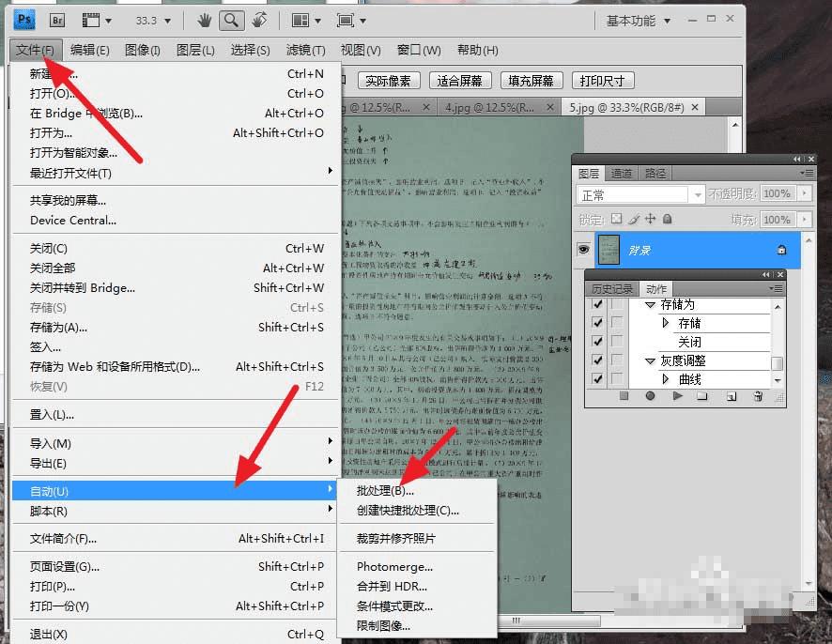Click the Actions panel scrollbar thumb

[777, 363]
